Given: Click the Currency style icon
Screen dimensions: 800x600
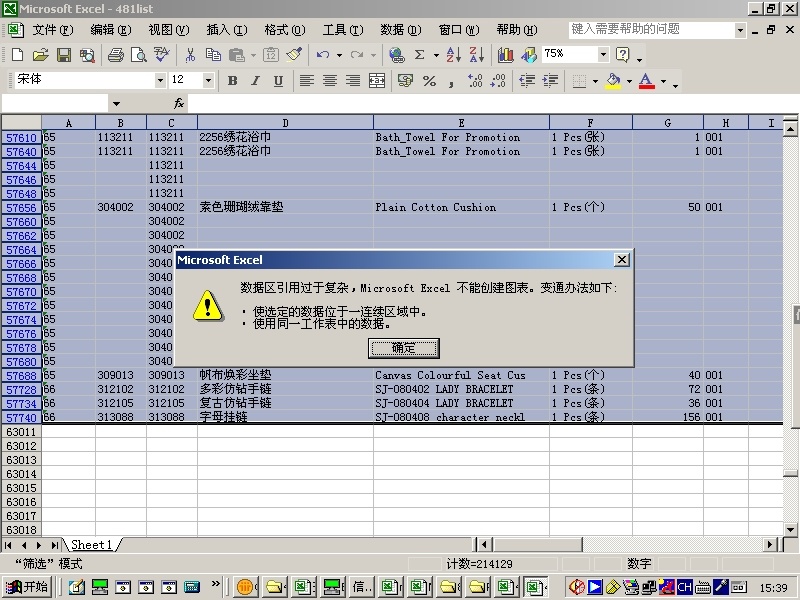Looking at the screenshot, I should pyautogui.click(x=406, y=81).
